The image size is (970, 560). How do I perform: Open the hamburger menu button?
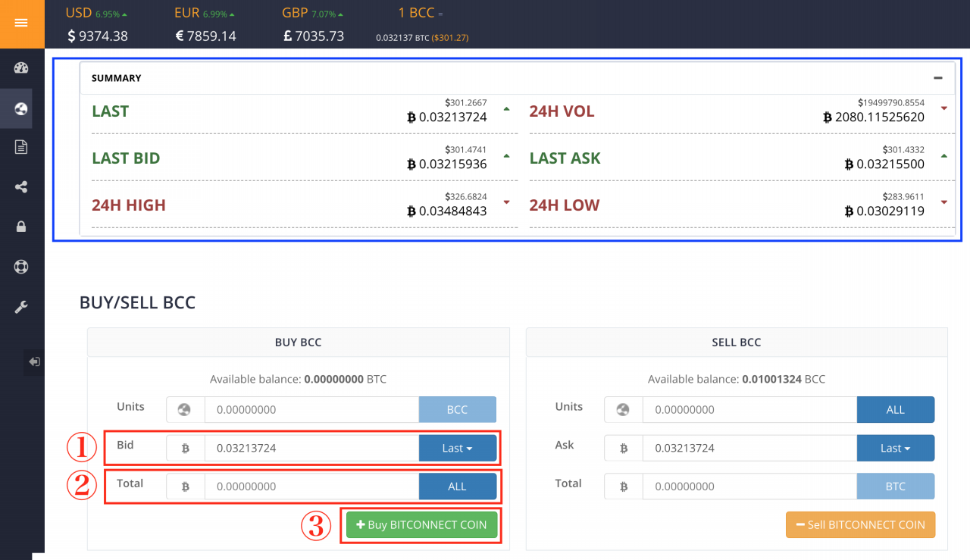point(21,23)
